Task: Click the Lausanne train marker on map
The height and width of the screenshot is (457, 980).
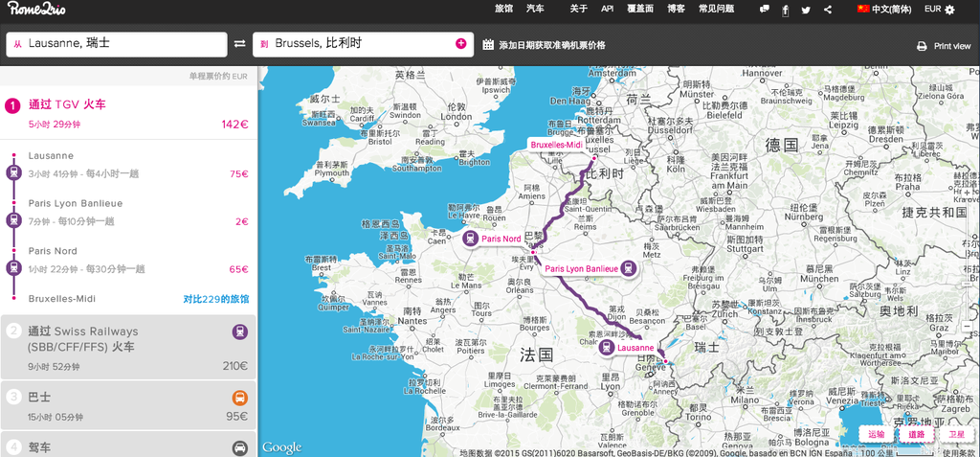Action: 606,348
